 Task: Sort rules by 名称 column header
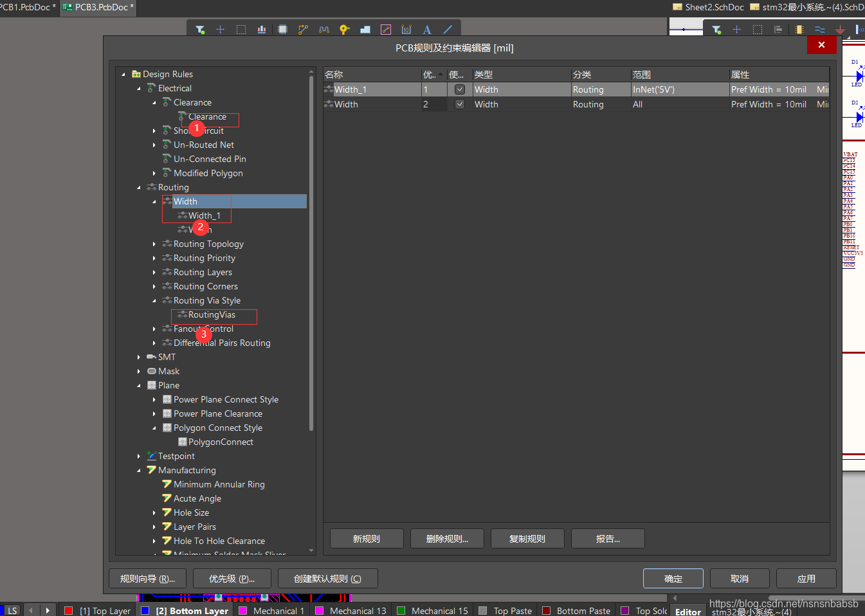372,75
